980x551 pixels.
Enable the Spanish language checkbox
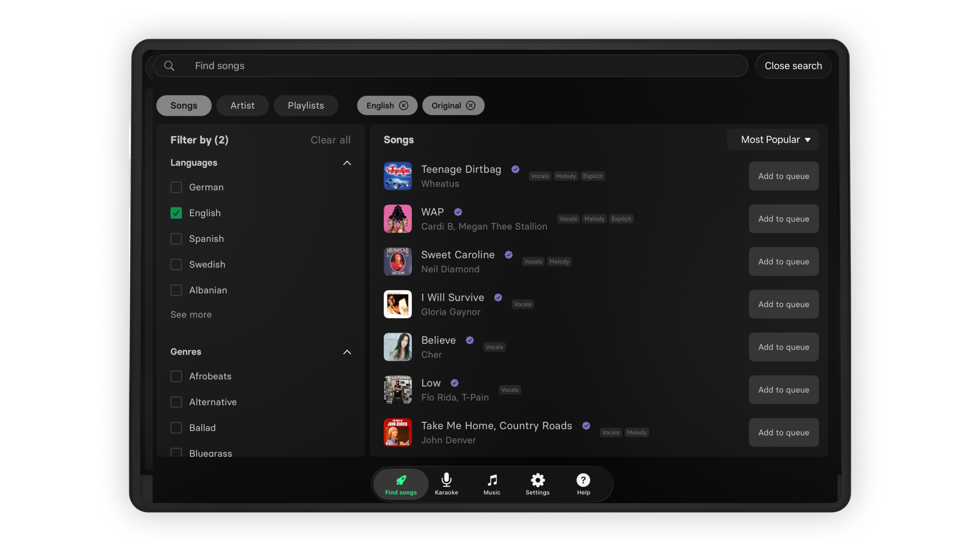[x=176, y=239]
